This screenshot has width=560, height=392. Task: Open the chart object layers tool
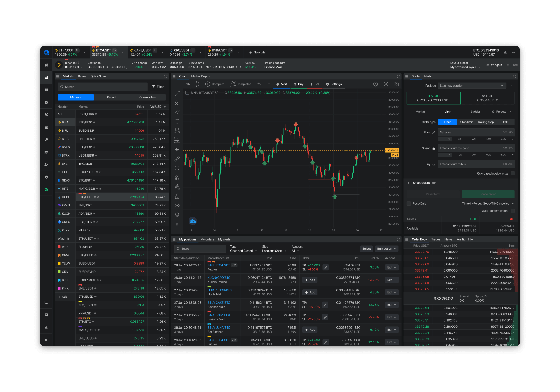[x=177, y=215]
